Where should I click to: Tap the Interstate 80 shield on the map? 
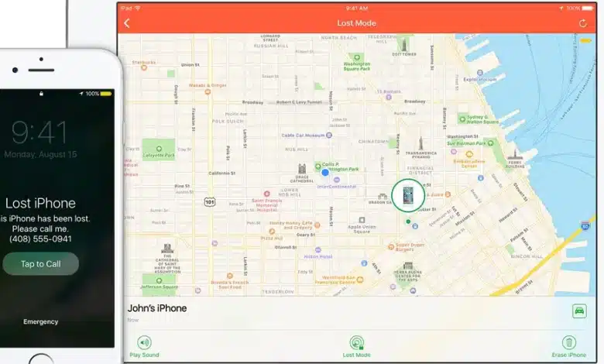pyautogui.click(x=585, y=226)
